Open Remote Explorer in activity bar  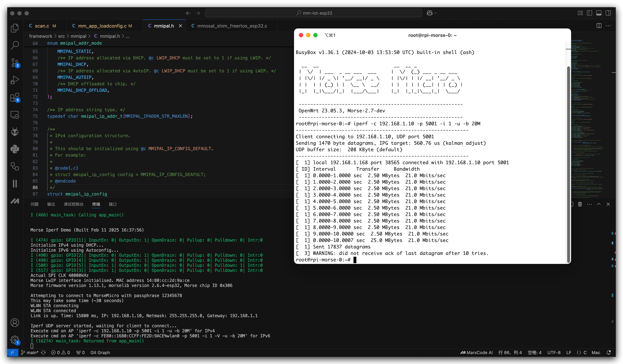(15, 115)
